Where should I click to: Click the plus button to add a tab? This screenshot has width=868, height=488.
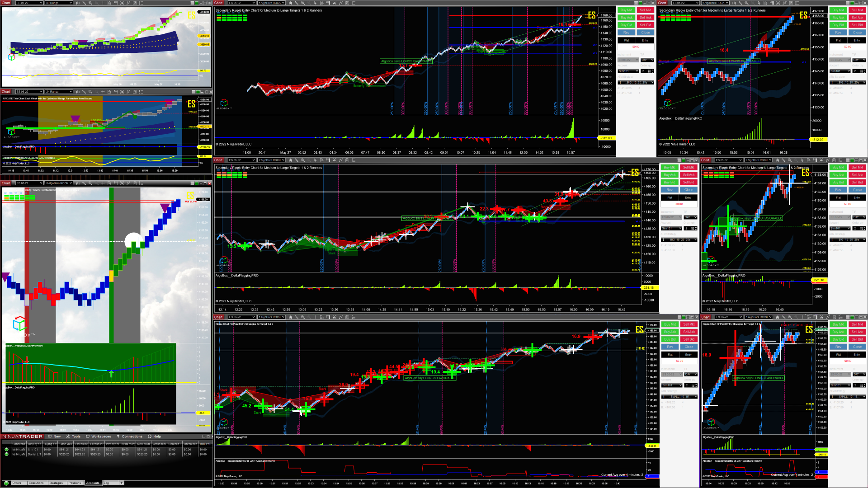(122, 483)
